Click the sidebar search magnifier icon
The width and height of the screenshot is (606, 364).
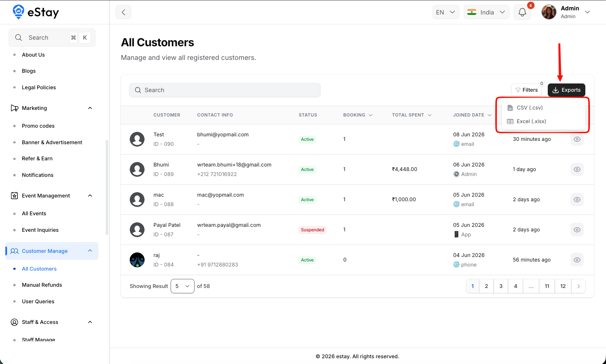pyautogui.click(x=19, y=38)
